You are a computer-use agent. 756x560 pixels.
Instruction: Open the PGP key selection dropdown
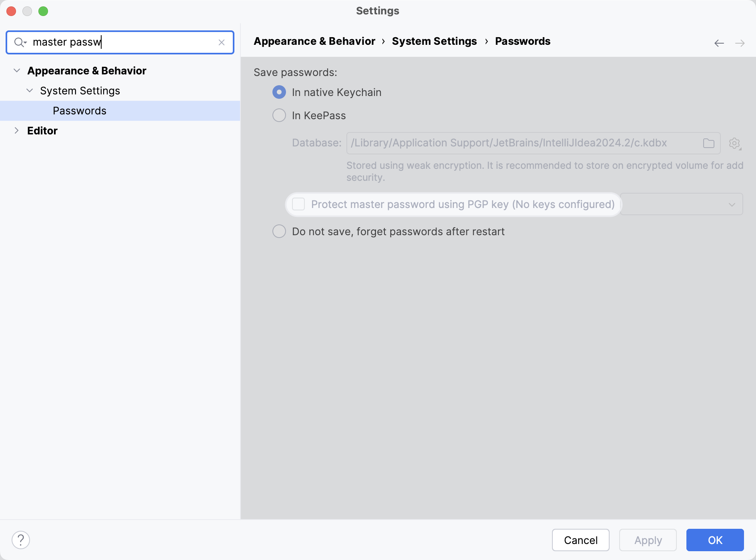tap(731, 204)
